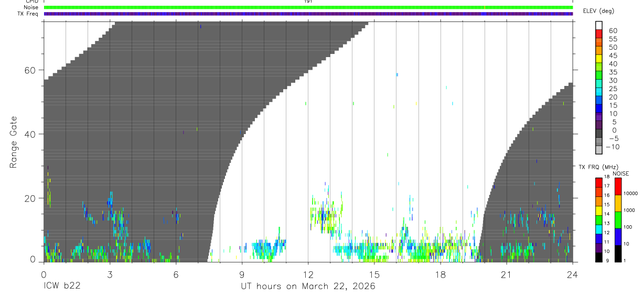
Task: Click the 'Range Gate' vertical axis title
Action: click(13, 142)
